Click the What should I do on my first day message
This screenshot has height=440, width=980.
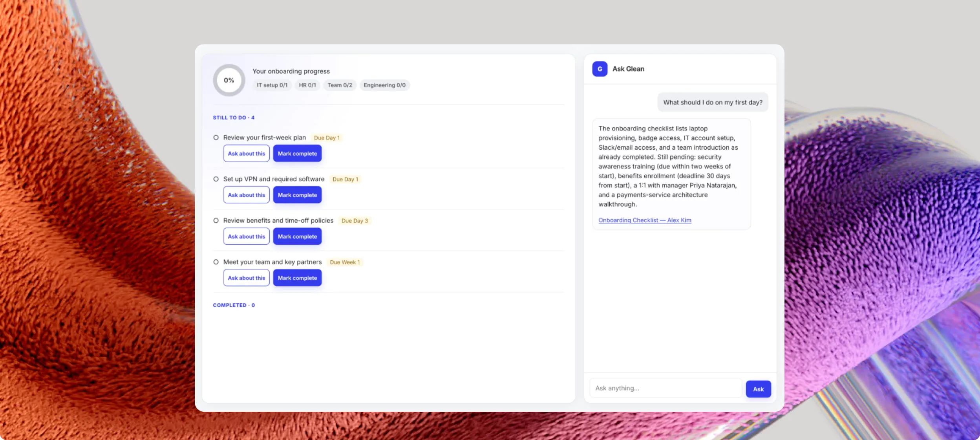click(x=713, y=103)
